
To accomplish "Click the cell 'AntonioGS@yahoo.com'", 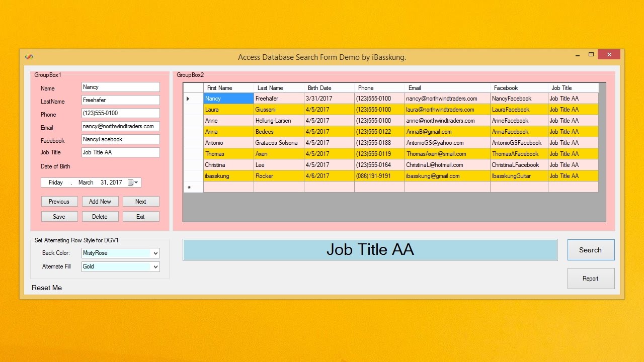I will pos(447,143).
